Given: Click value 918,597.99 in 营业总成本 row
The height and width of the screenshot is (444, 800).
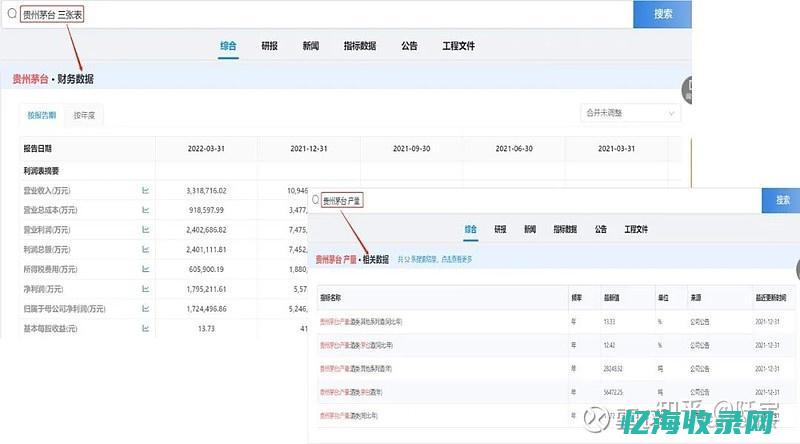Looking at the screenshot, I should pos(206,210).
